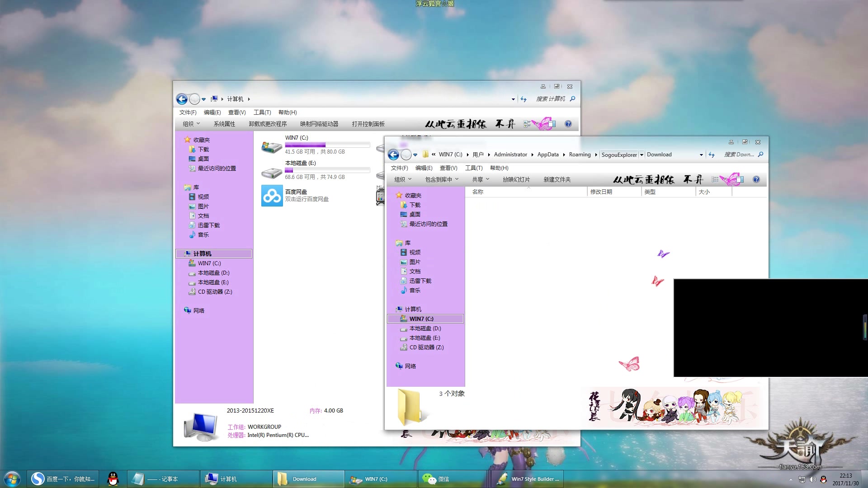Open 打开控制面板 (Control Panel) button
Image resolution: width=868 pixels, height=488 pixels.
click(x=368, y=123)
